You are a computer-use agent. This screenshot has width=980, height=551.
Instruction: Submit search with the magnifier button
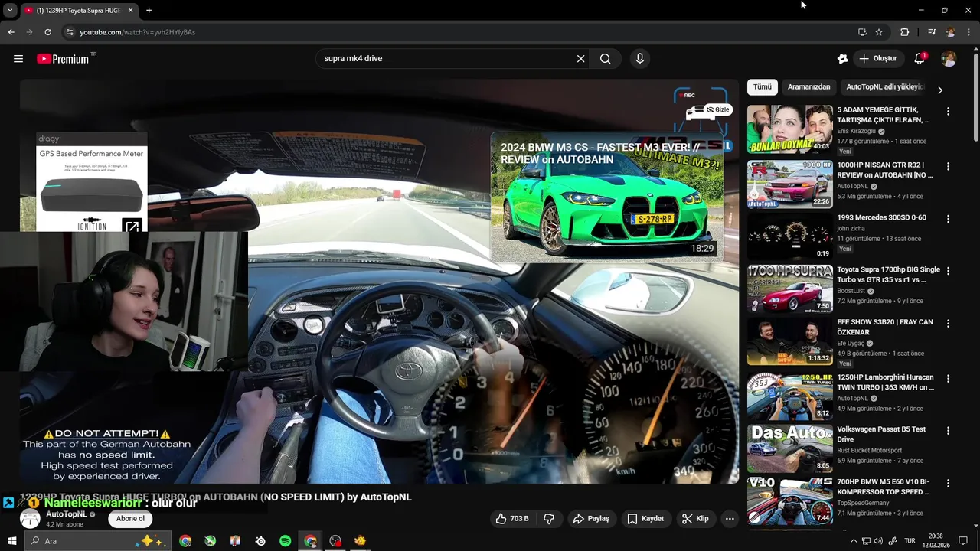[606, 59]
